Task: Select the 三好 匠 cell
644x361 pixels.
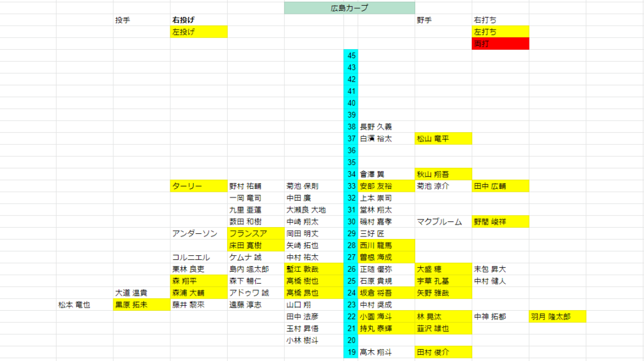Action: click(x=386, y=234)
